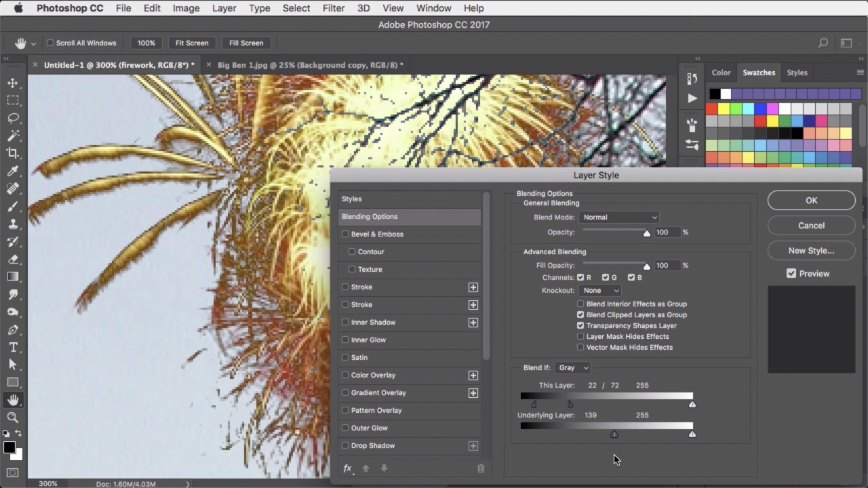This screenshot has width=868, height=488.
Task: Open the status bar info arrow
Action: pyautogui.click(x=188, y=484)
